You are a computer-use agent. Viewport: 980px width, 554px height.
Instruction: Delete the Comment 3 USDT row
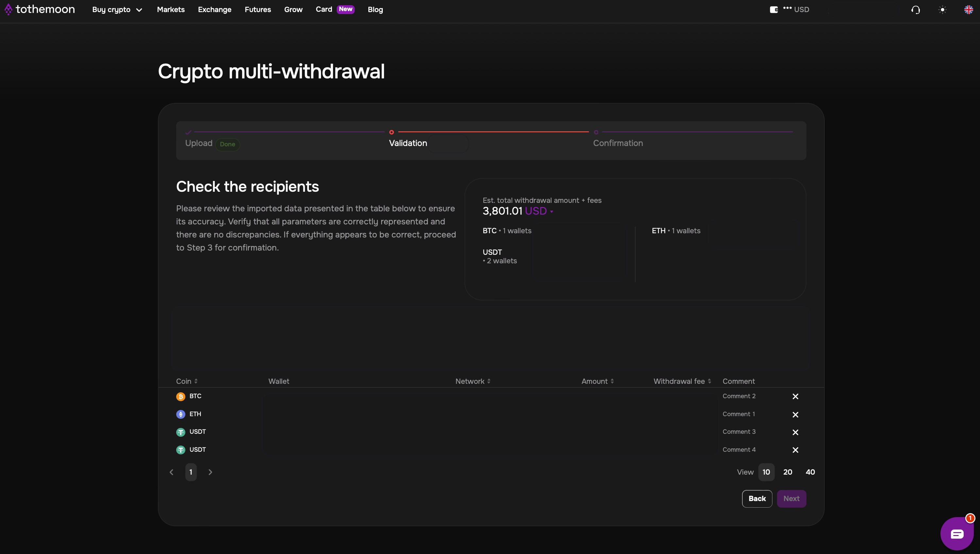(795, 432)
